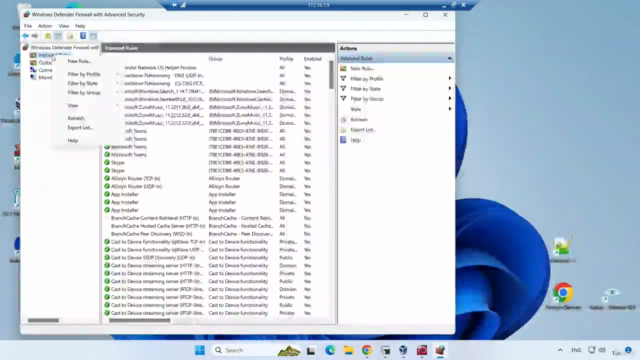Image resolution: width=640 pixels, height=360 pixels.
Task: Open Google Chrome from the taskbar
Action: (x=367, y=350)
